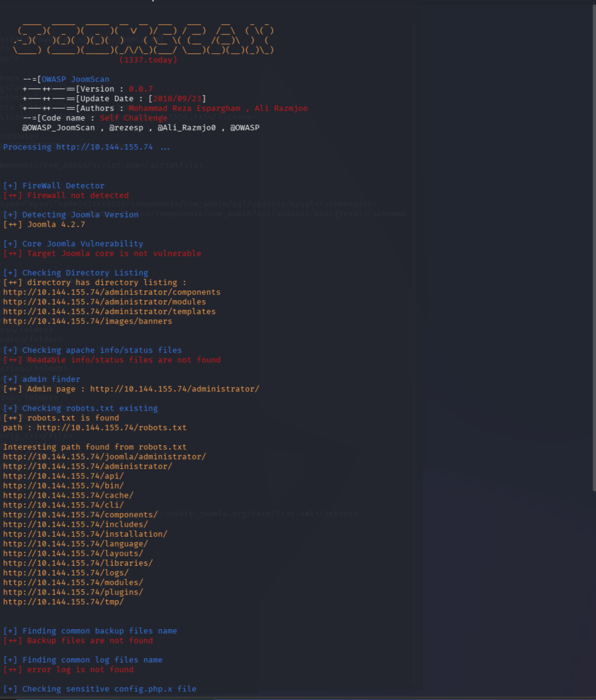Image resolution: width=596 pixels, height=700 pixels.
Task: Click the 'FireWall Detector' heading
Action: click(x=54, y=185)
